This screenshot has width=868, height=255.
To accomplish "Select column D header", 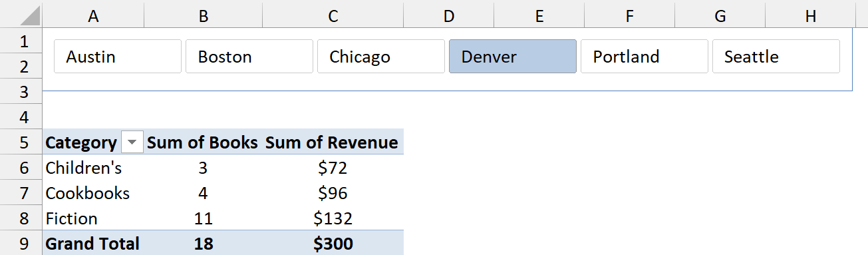I will 448,16.
